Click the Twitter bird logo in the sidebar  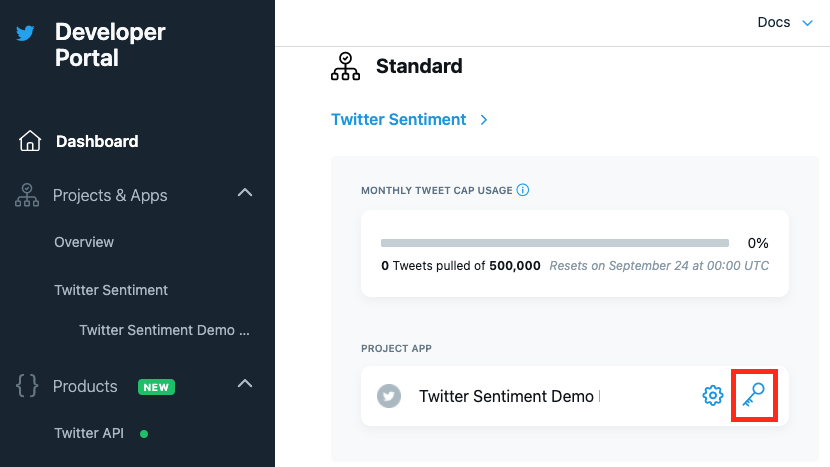click(25, 33)
